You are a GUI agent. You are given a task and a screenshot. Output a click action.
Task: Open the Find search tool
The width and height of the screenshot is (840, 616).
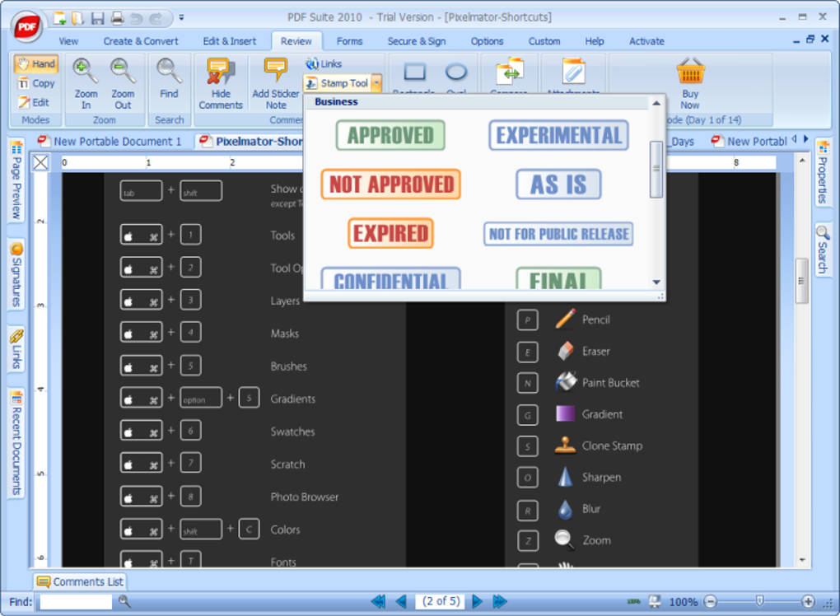click(x=169, y=79)
